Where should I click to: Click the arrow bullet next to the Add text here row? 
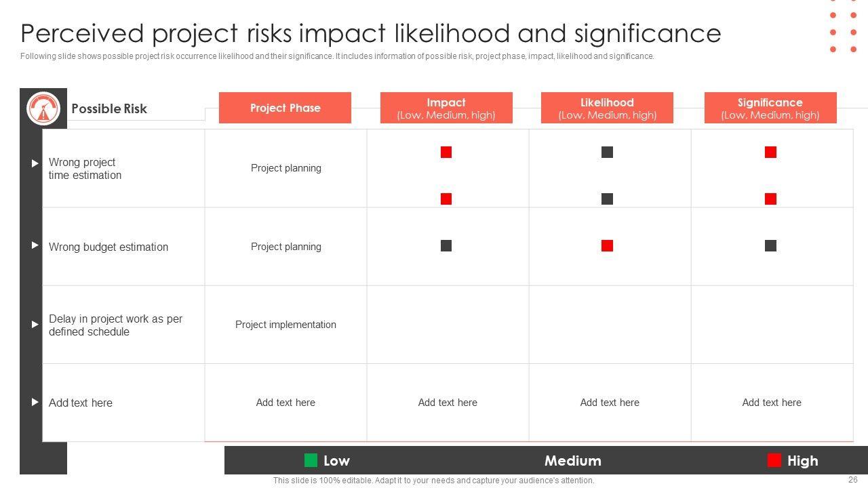click(x=35, y=402)
